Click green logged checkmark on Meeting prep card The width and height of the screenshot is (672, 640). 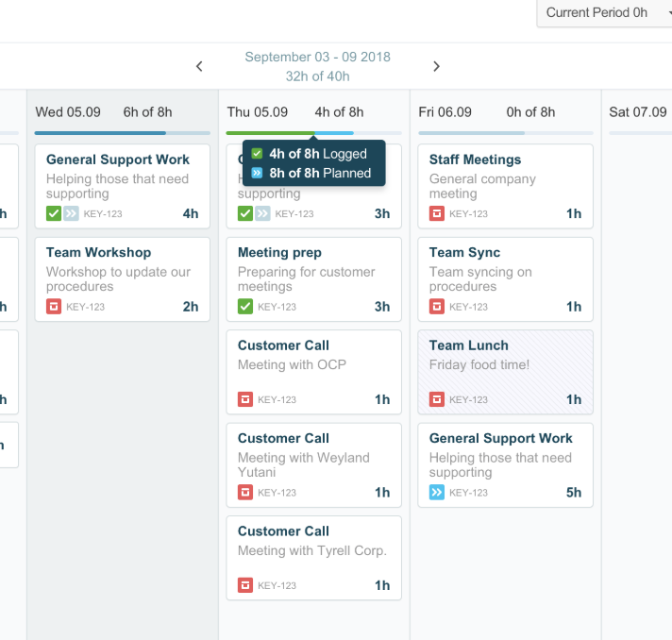pyautogui.click(x=245, y=307)
